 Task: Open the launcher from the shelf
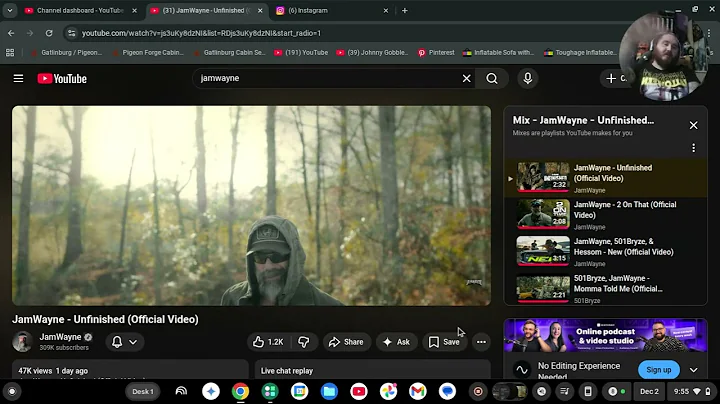(x=12, y=392)
